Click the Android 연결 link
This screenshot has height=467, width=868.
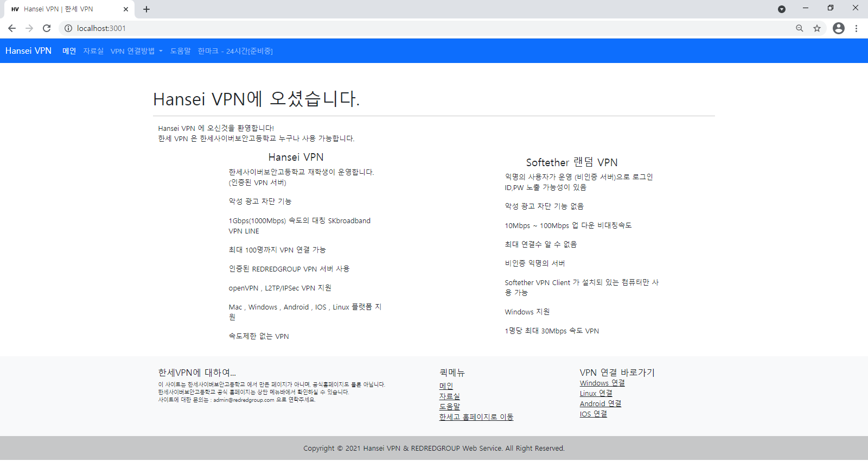point(600,403)
